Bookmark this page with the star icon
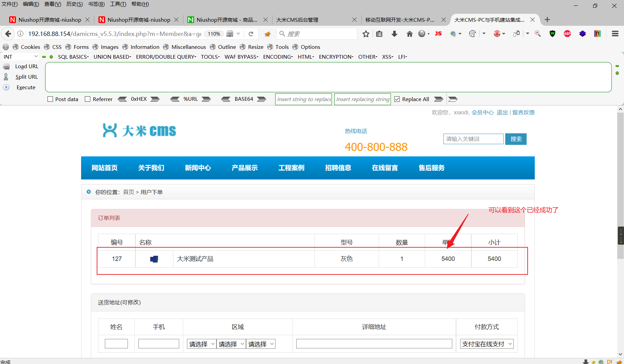The width and height of the screenshot is (624, 364). (366, 34)
